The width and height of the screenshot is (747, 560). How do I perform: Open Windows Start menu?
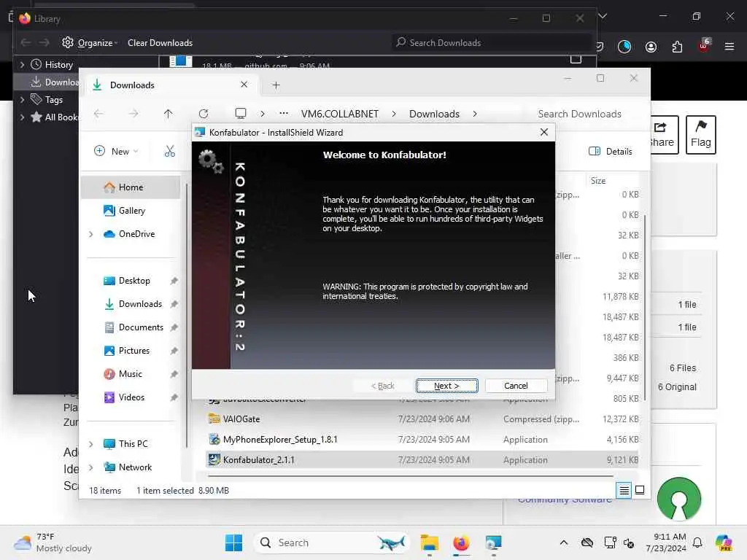pyautogui.click(x=233, y=542)
